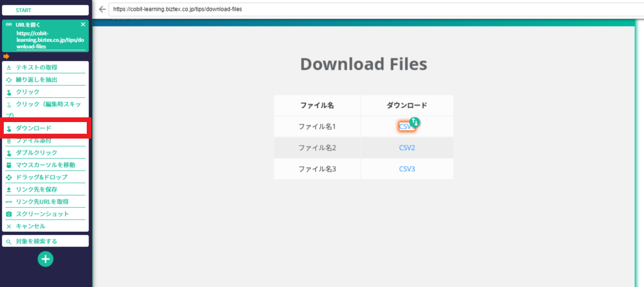This screenshot has height=287, width=644.
Task: Click the URL text in the URLを開く card
Action: tap(50, 40)
